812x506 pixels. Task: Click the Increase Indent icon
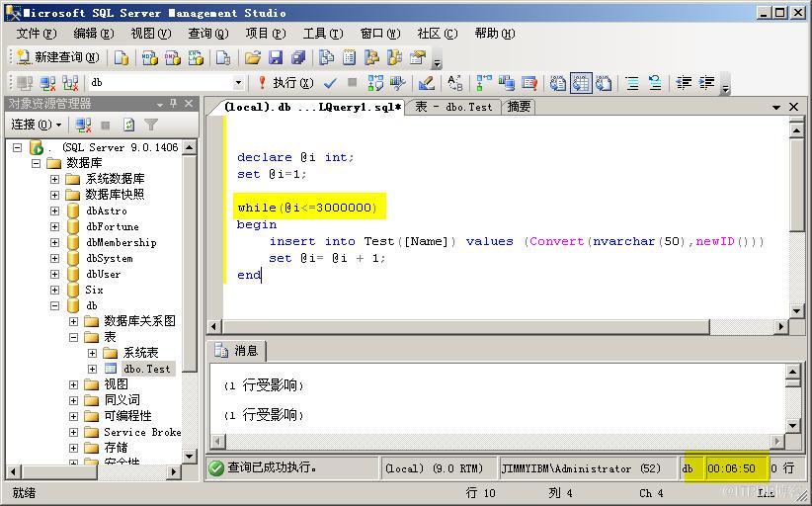coord(706,83)
